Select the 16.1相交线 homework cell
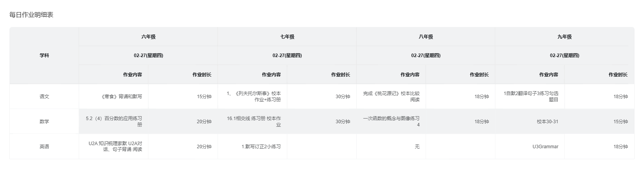Screen dimensions: 644x169 (x=254, y=121)
